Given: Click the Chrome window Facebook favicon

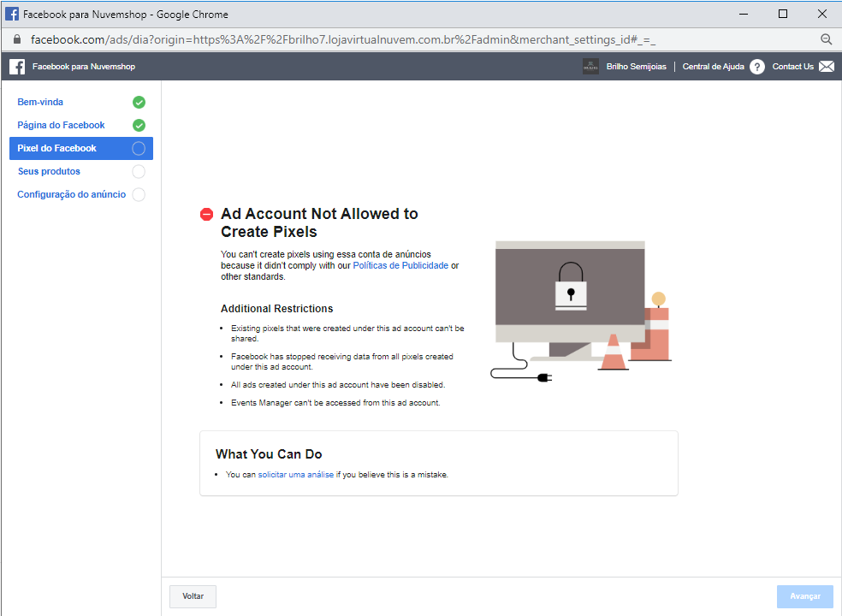Looking at the screenshot, I should click(x=12, y=14).
